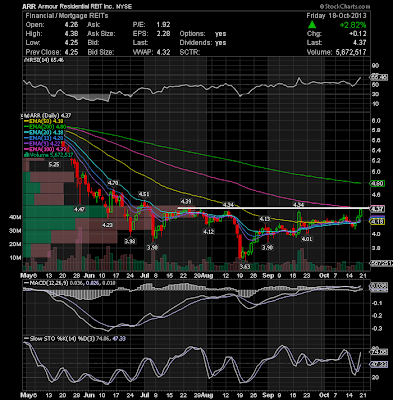Click the 4.01 price label in late September
393x400 pixels.
pyautogui.click(x=307, y=239)
